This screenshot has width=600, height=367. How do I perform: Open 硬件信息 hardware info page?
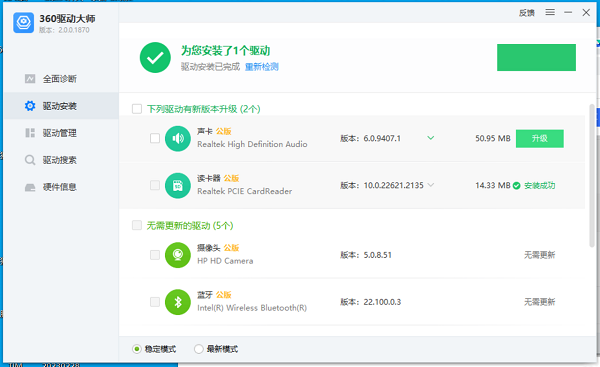pos(61,187)
